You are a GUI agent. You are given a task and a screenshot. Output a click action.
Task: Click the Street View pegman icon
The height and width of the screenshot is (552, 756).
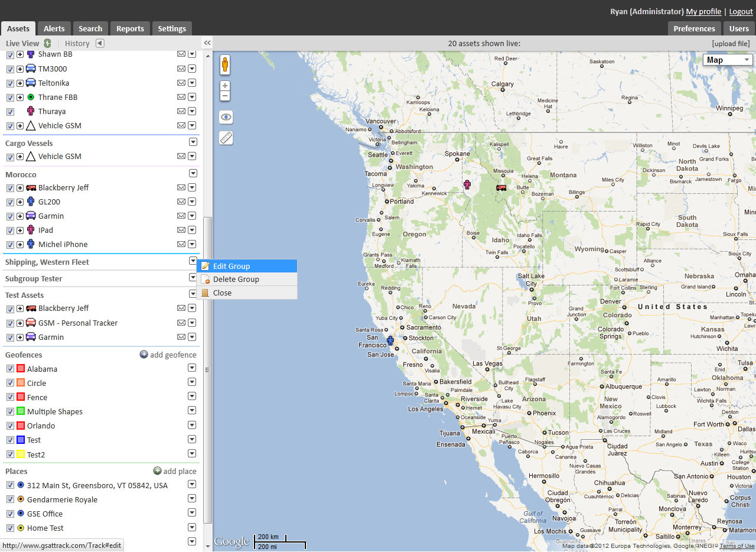point(225,64)
